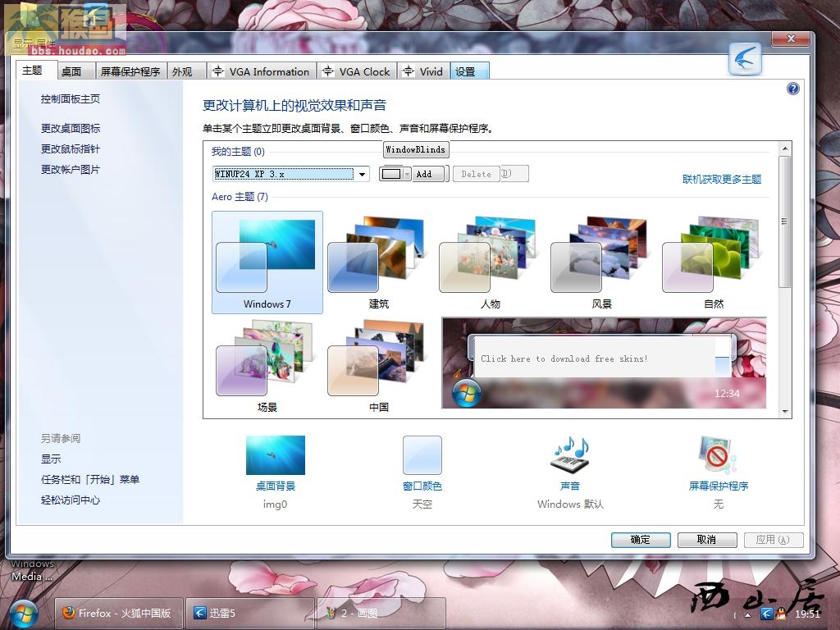Click the theme list scrollbar up arrow
The height and width of the screenshot is (630, 840).
[785, 148]
